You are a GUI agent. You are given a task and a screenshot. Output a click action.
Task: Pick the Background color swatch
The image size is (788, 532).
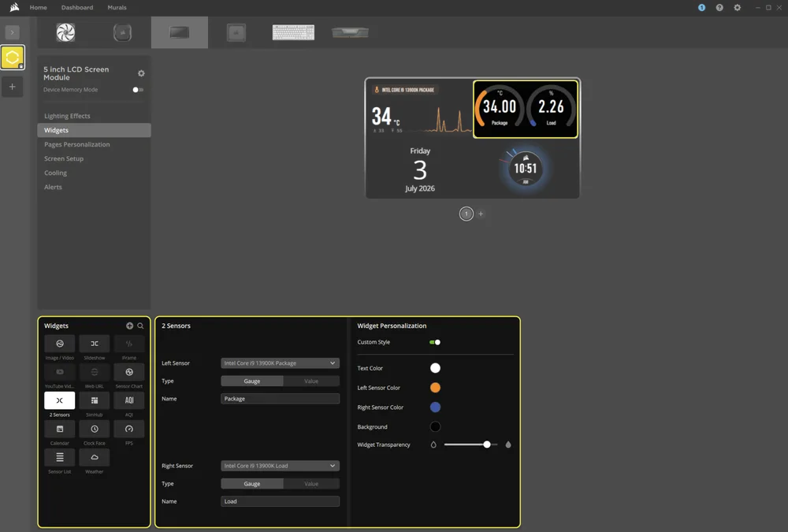(435, 427)
